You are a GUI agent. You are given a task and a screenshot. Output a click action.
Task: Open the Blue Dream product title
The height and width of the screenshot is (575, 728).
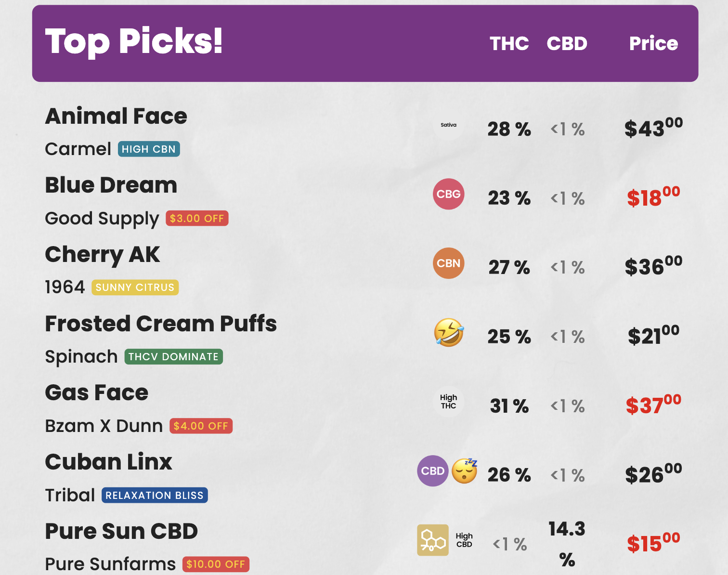pyautogui.click(x=111, y=185)
